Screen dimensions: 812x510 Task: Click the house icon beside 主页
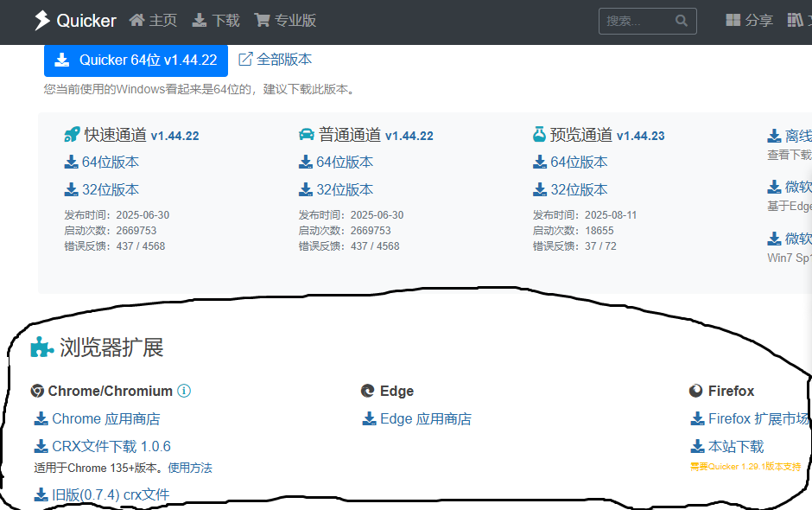click(136, 20)
